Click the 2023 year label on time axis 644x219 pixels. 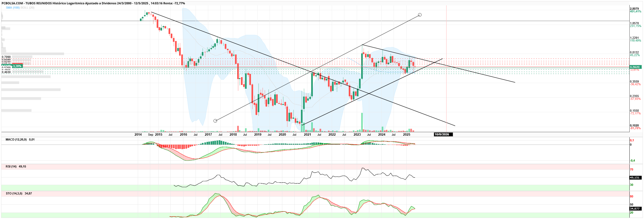(x=357, y=134)
